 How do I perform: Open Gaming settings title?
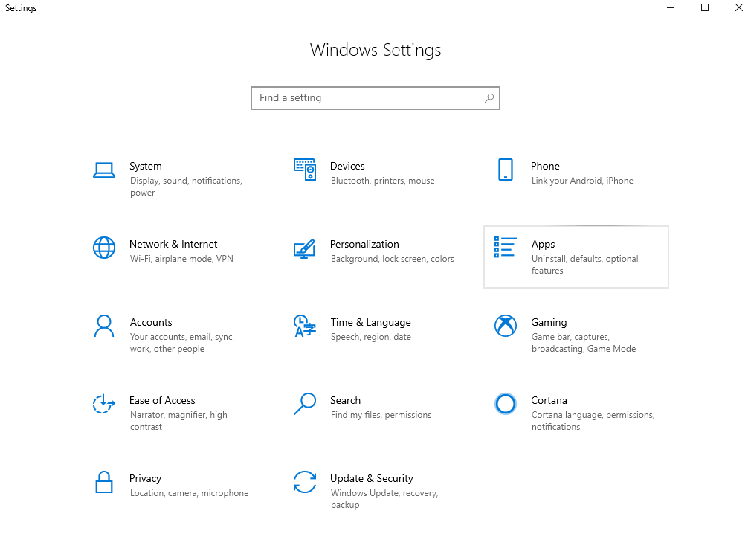tap(549, 323)
